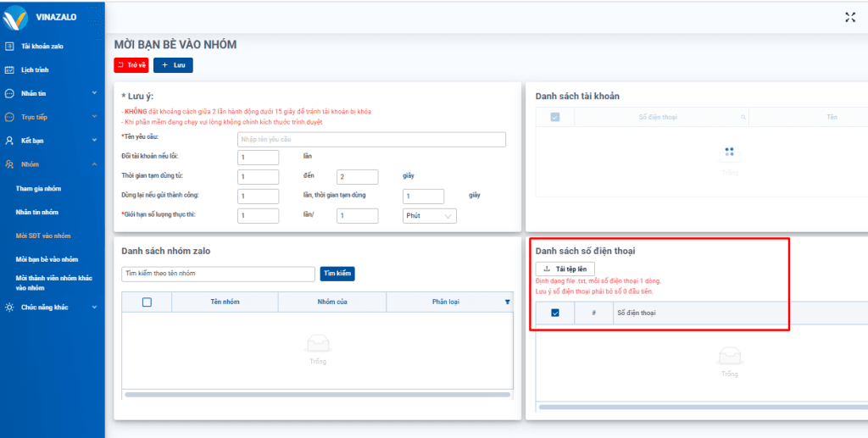Toggle the Danh sách tài khoản header checkbox
Image resolution: width=868 pixels, height=438 pixels.
click(555, 116)
